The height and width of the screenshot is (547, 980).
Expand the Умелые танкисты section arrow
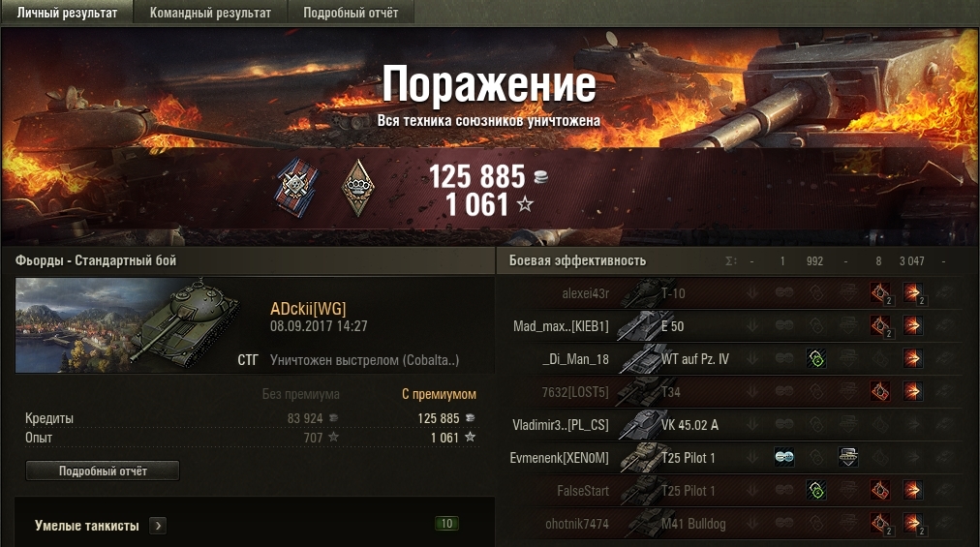pyautogui.click(x=158, y=526)
